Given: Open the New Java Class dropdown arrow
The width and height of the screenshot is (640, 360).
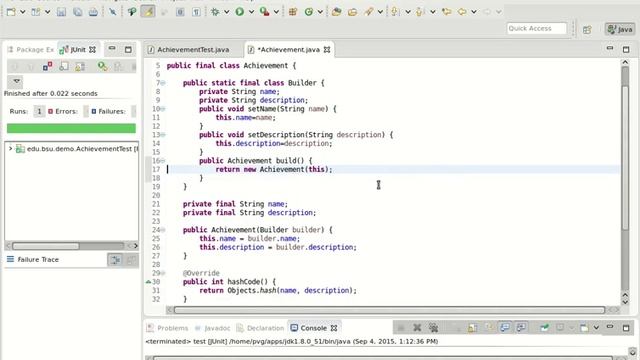Looking at the screenshot, I should point(320,12).
